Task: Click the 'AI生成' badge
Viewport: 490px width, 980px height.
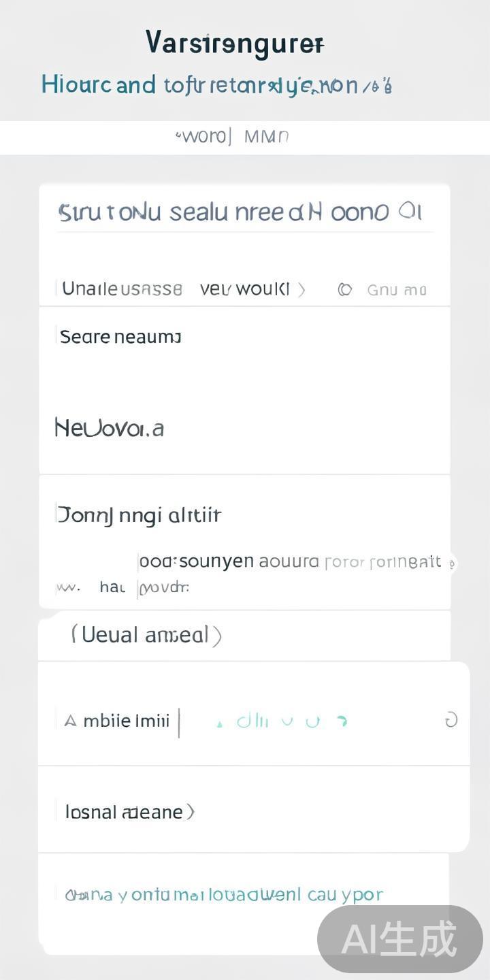Action: (x=399, y=939)
